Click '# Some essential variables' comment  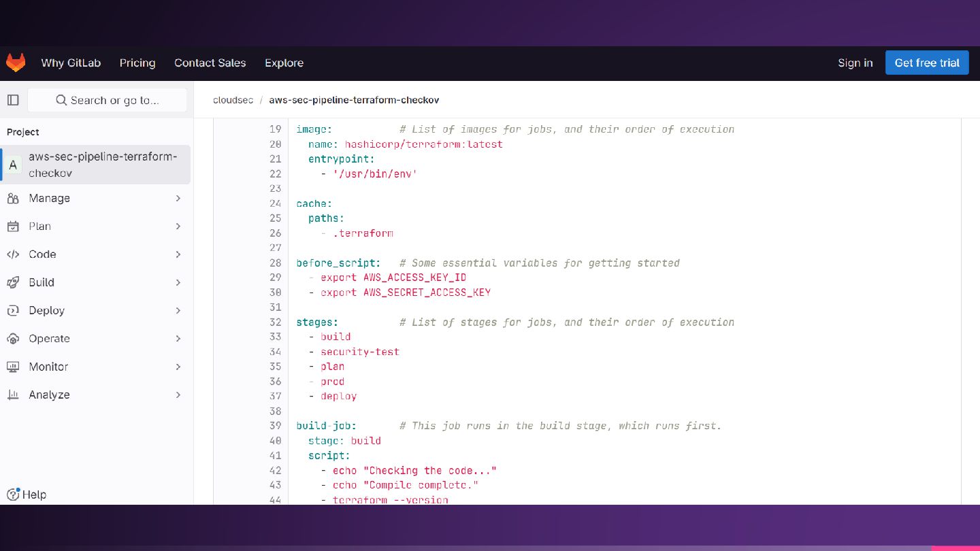point(540,263)
